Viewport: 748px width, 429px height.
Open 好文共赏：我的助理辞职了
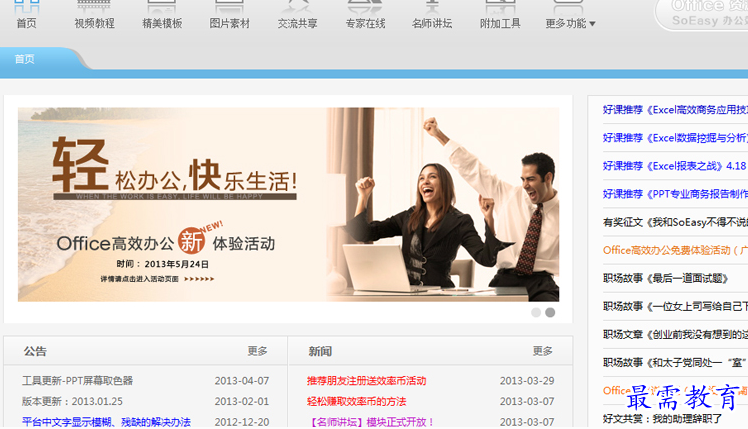point(662,419)
